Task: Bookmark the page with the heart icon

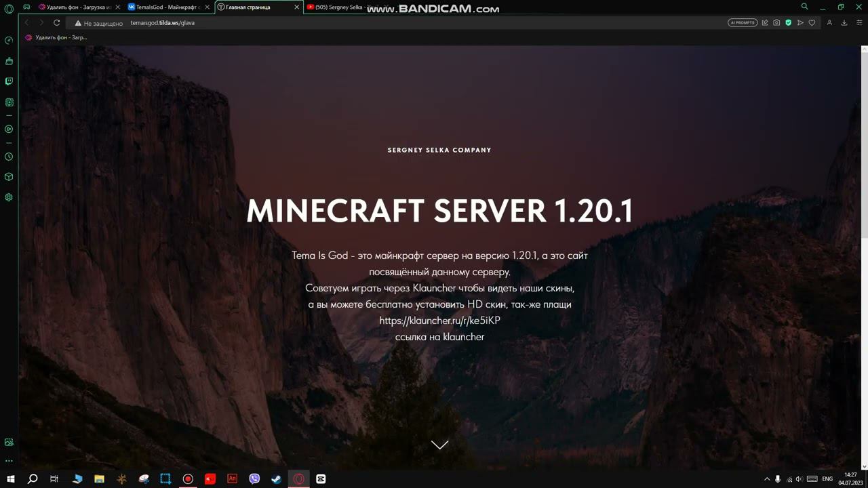Action: coord(812,22)
